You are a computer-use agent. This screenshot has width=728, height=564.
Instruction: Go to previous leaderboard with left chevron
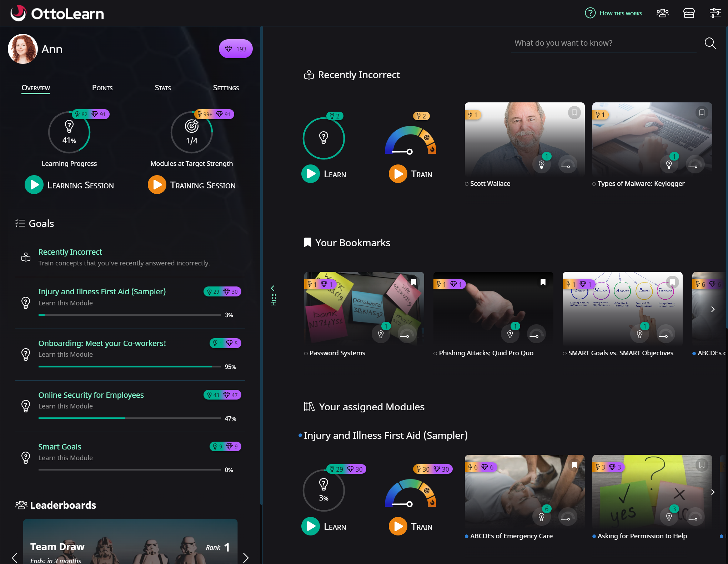15,558
